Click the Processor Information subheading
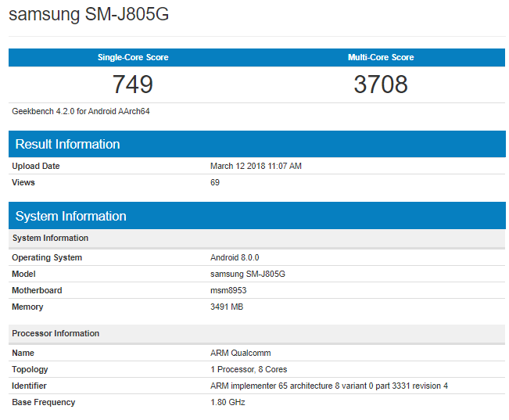Viewport: 509px width, 420px height. pyautogui.click(x=56, y=333)
